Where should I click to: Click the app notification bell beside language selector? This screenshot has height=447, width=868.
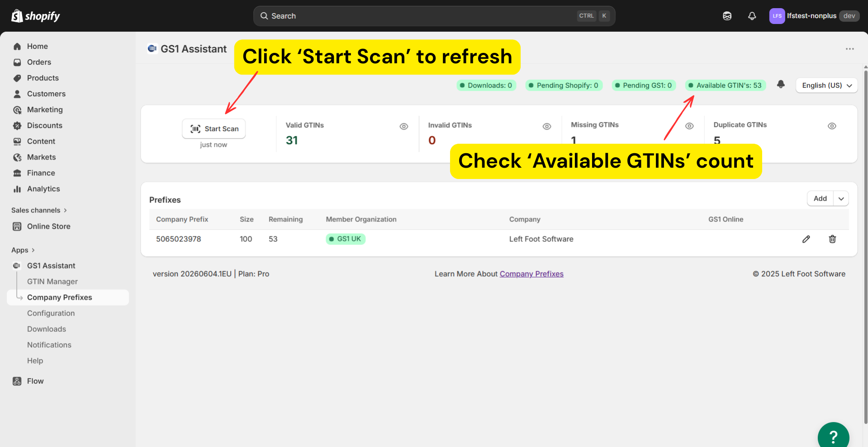pyautogui.click(x=781, y=85)
